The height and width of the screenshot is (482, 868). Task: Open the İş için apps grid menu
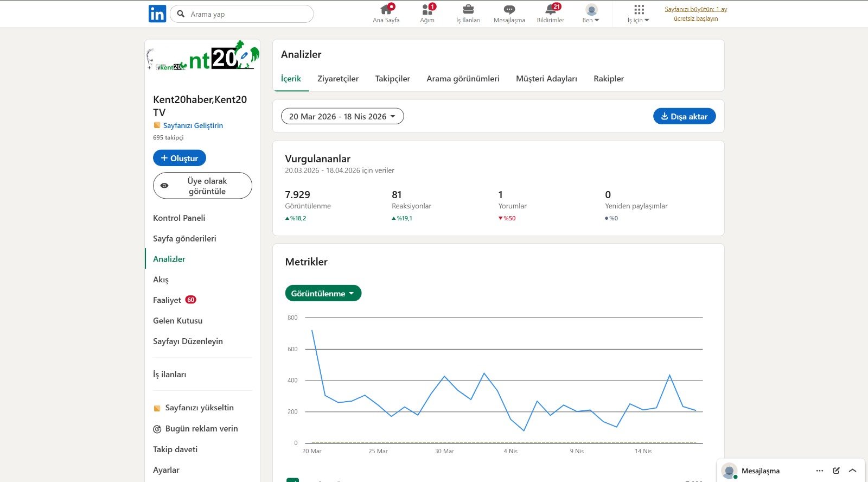pyautogui.click(x=639, y=14)
